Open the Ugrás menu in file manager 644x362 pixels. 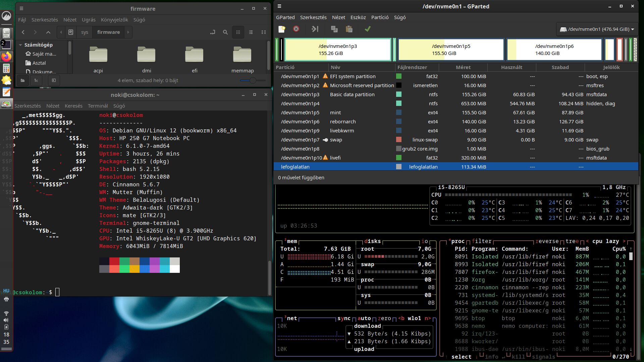click(x=89, y=19)
